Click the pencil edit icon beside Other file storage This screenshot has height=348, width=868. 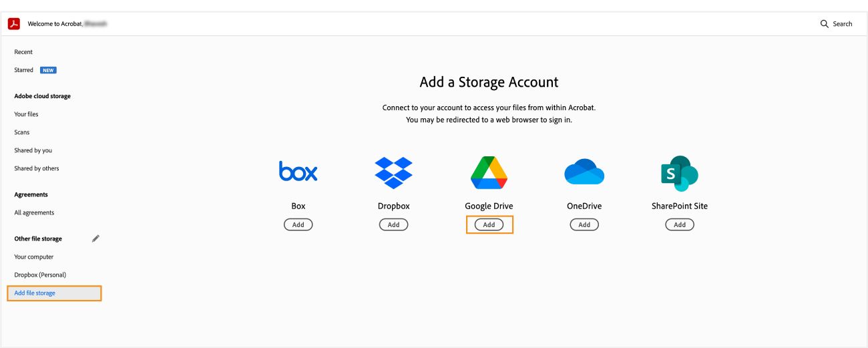coord(95,238)
